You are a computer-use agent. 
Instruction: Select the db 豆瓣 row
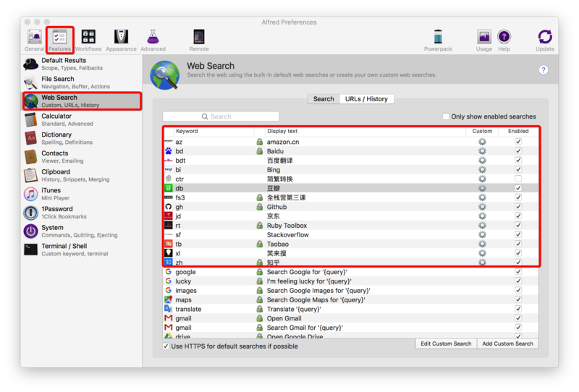point(351,188)
